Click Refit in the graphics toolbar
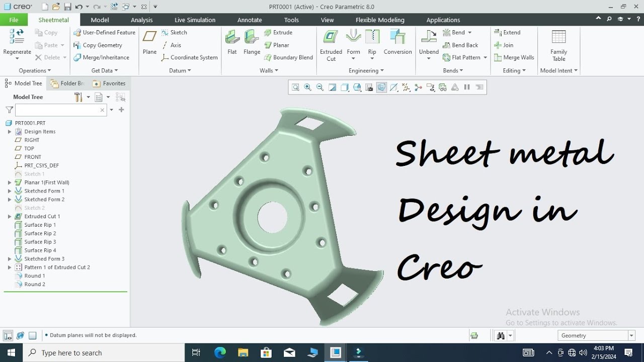 pos(295,87)
